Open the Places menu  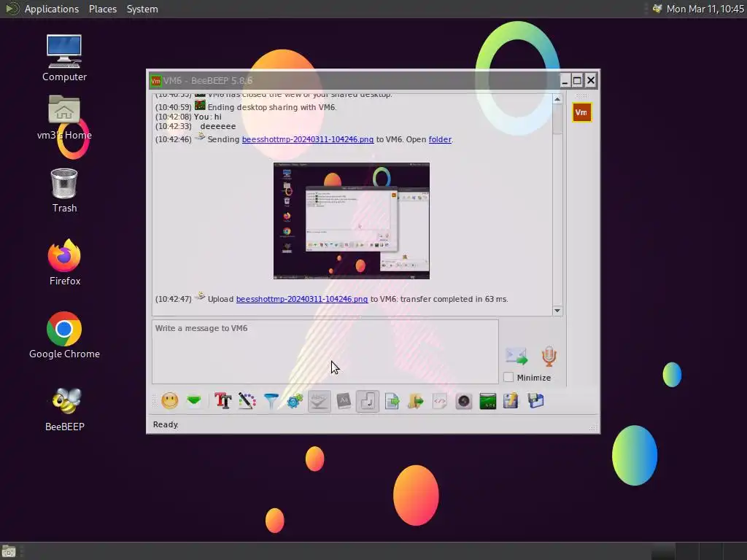[x=103, y=9]
